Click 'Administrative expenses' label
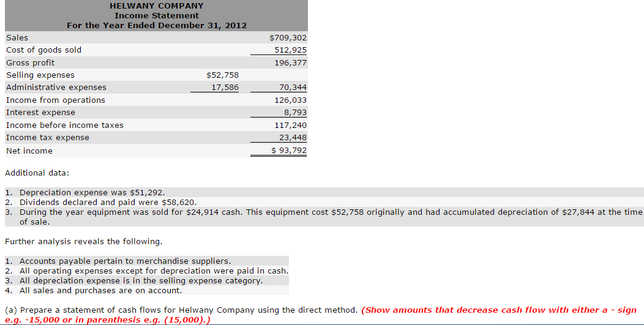Screen dimensions: 644x325 [x=56, y=88]
